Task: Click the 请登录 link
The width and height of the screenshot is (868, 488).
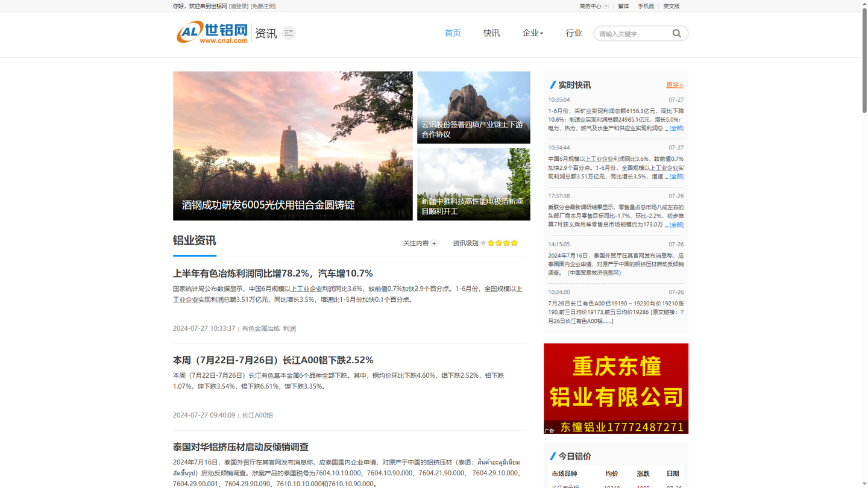Action: 239,6
